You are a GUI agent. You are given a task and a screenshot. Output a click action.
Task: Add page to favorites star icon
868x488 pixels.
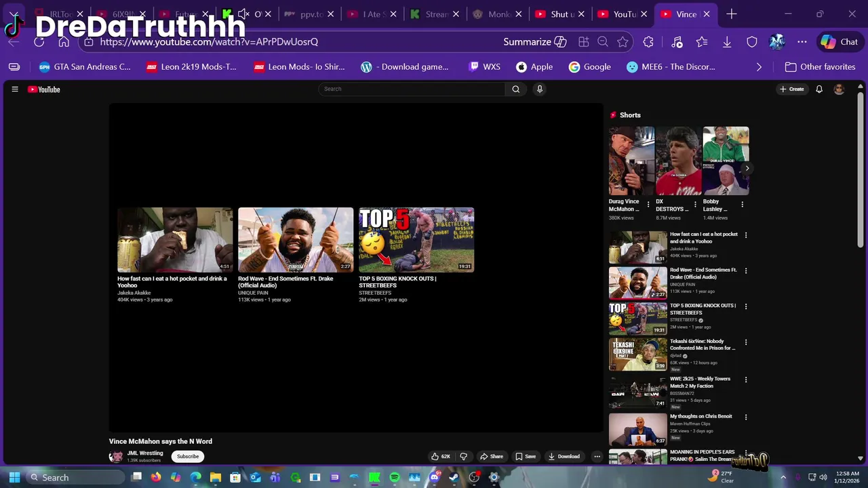tap(623, 41)
